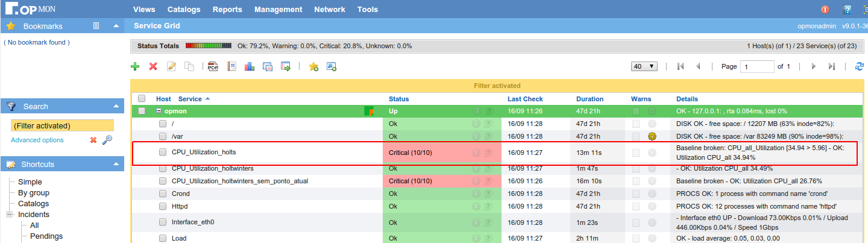Open the help question mark icon
868x243 pixels.
(847, 10)
